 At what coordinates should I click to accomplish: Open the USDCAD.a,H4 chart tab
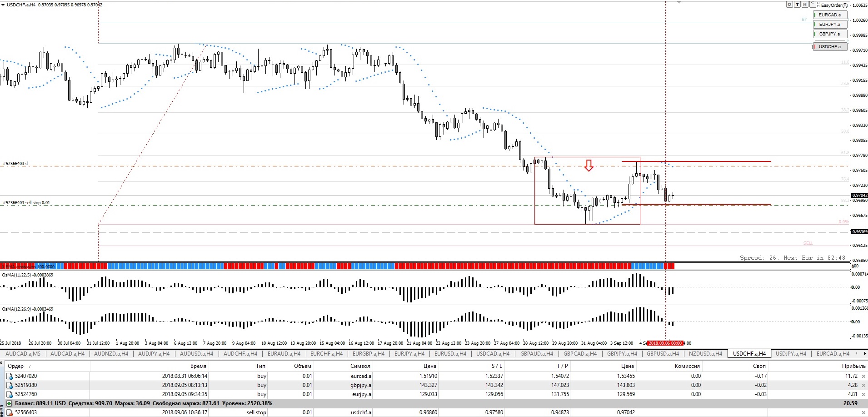click(493, 353)
